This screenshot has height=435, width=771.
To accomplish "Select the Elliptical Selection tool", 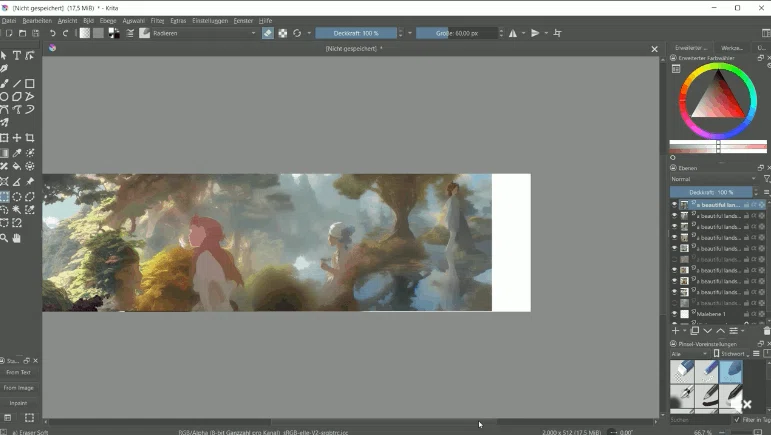I will (x=17, y=197).
